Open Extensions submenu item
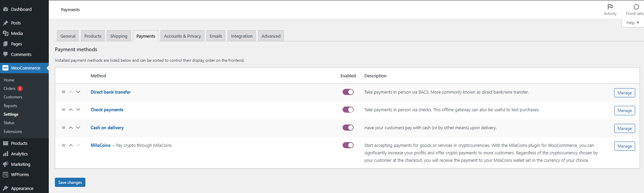 tap(13, 132)
